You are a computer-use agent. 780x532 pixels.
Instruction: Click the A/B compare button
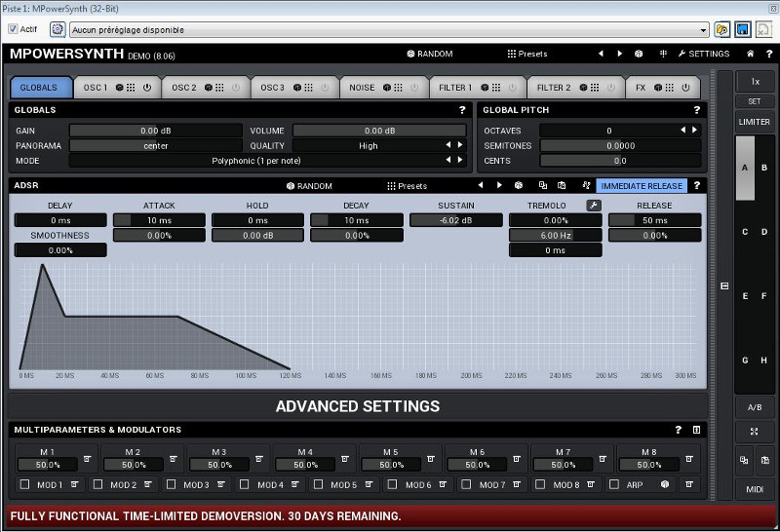[x=754, y=407]
